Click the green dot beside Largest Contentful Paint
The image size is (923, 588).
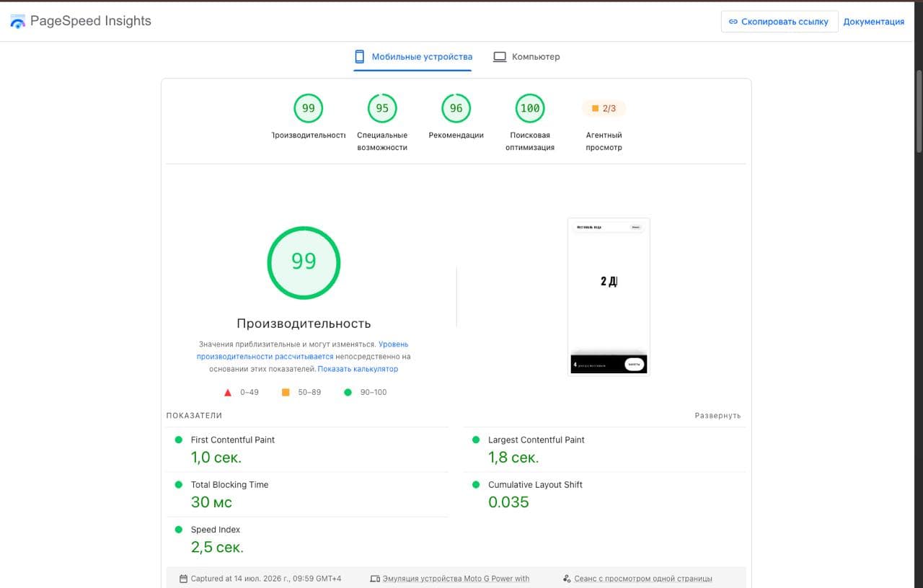point(476,440)
